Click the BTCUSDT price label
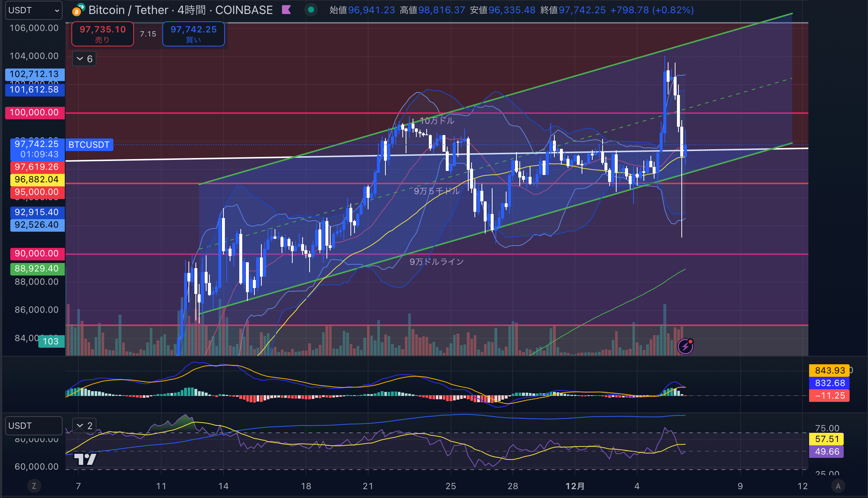 (89, 145)
